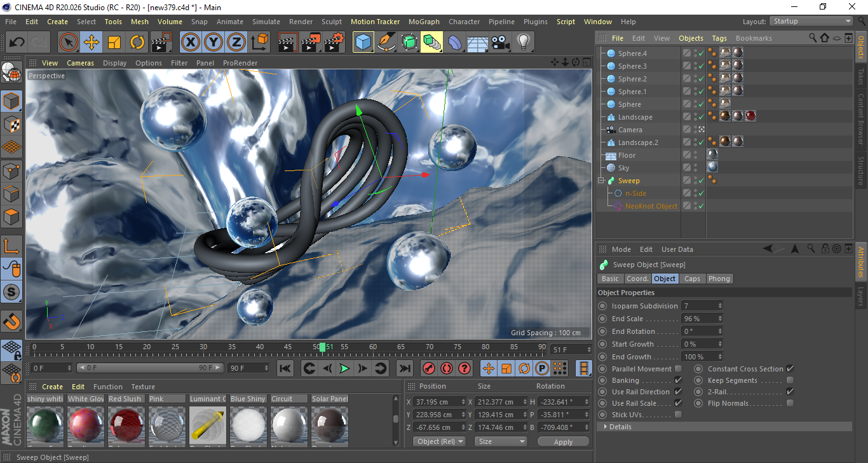Open the Cameras viewport menu
Image resolution: width=868 pixels, height=463 pixels.
80,63
